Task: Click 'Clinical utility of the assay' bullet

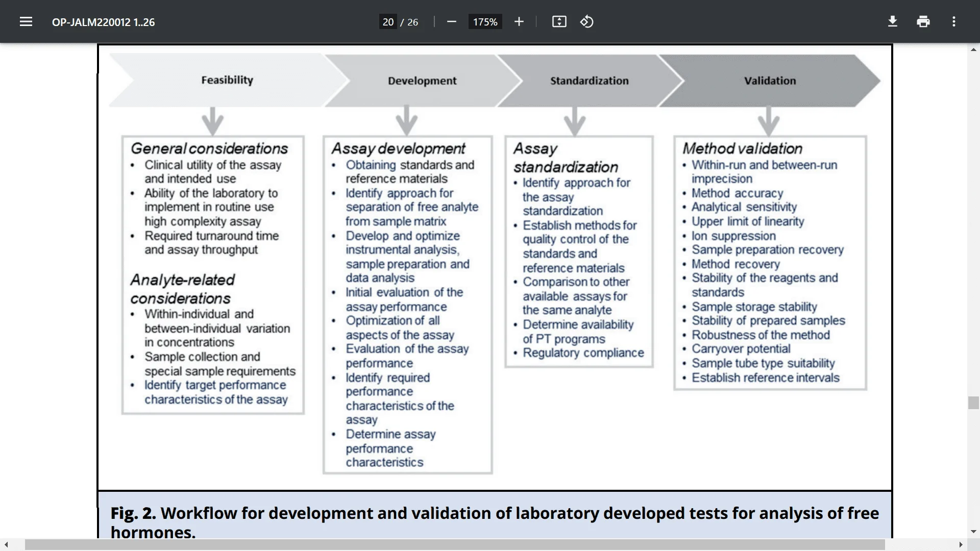Action: pos(213,172)
